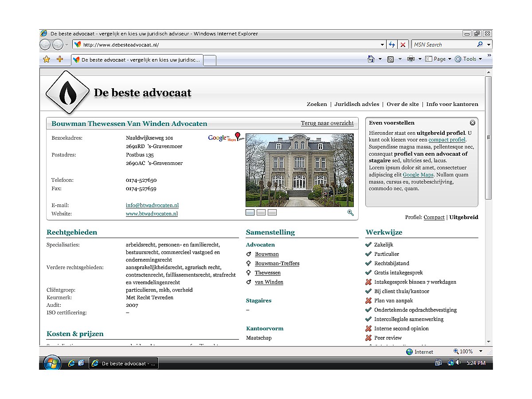Click the Home icon in the toolbar
Image resolution: width=532 pixels, height=399 pixels.
pos(371,59)
